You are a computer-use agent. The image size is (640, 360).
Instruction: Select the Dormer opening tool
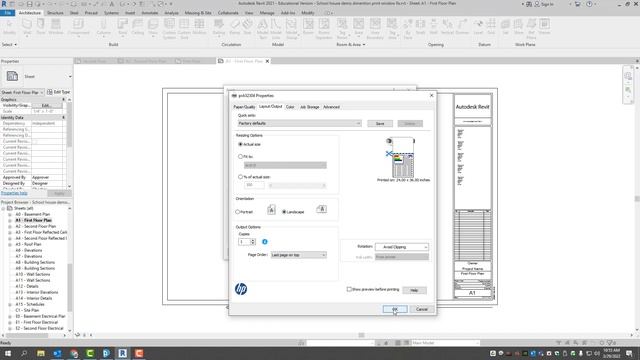click(x=462, y=27)
